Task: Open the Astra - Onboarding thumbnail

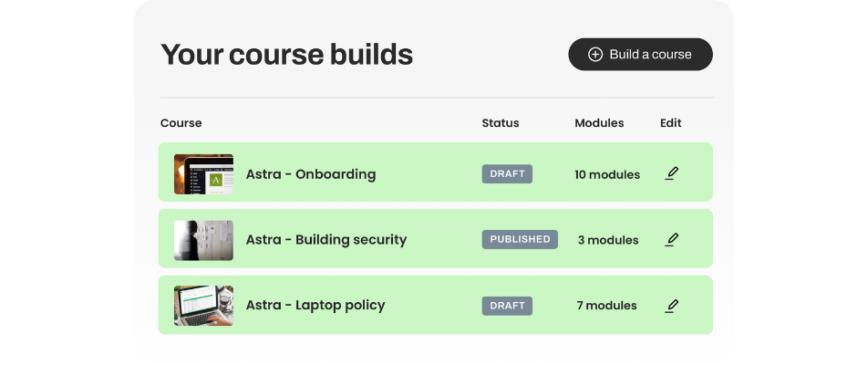Action: pyautogui.click(x=203, y=174)
